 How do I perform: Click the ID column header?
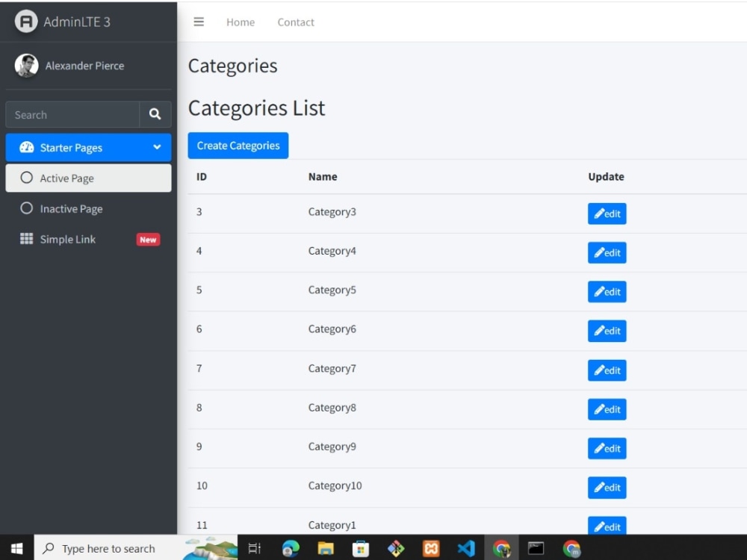click(202, 177)
